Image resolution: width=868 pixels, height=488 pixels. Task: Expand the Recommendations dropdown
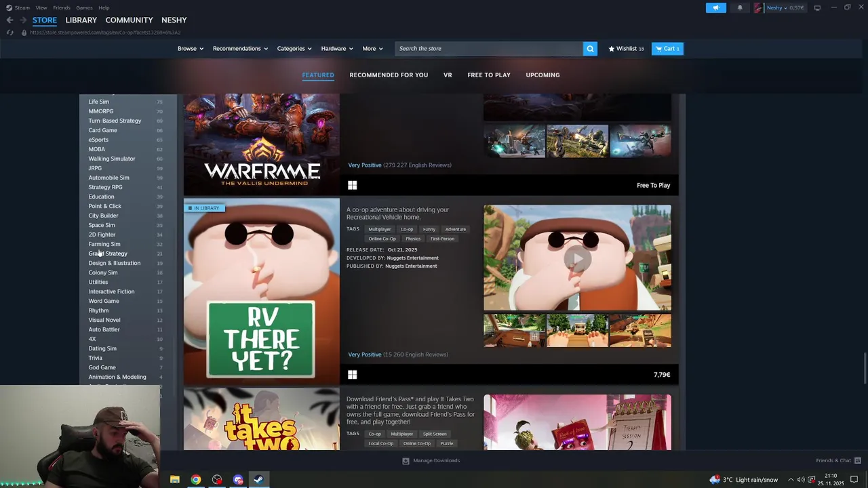click(240, 49)
